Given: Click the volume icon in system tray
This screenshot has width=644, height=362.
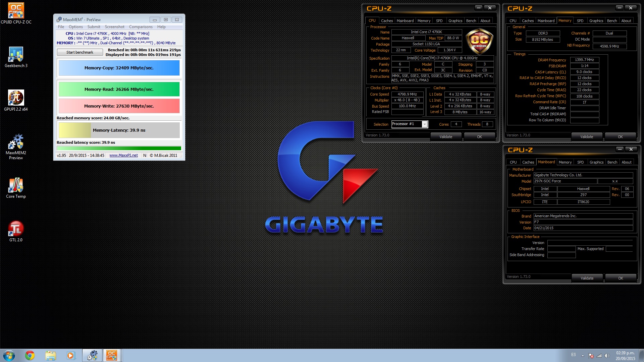Looking at the screenshot, I should click(607, 356).
